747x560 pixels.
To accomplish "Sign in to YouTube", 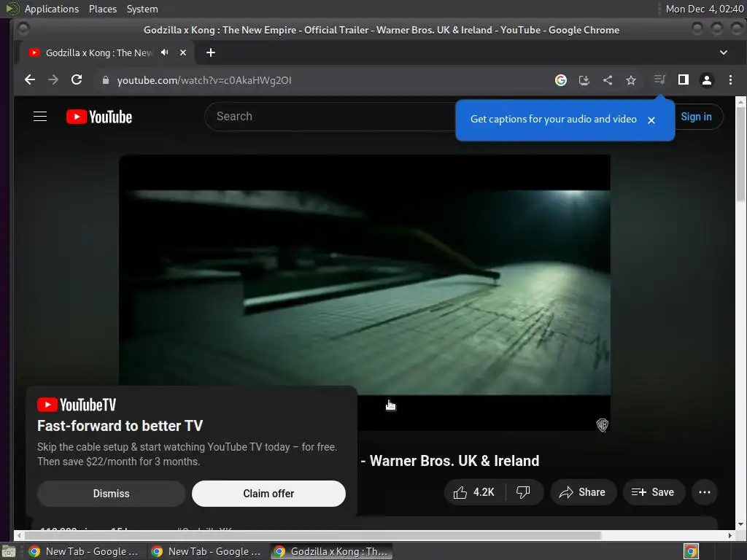I will point(696,117).
